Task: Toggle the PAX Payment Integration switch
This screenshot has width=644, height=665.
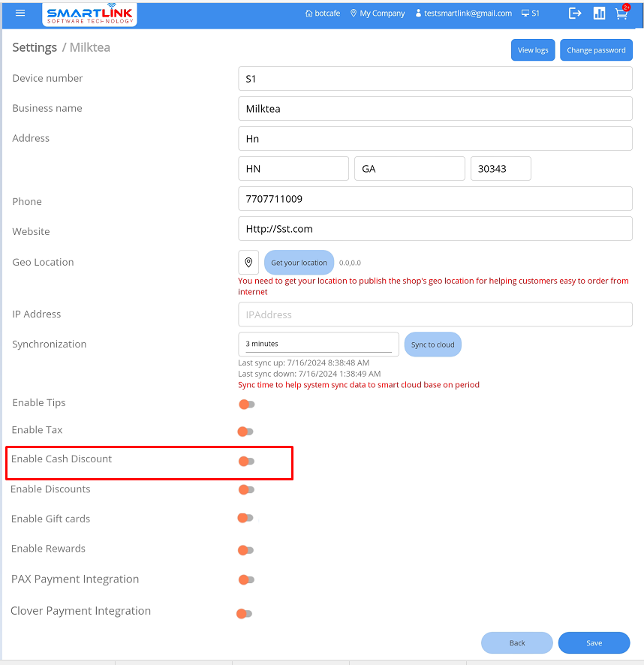Action: pos(246,579)
